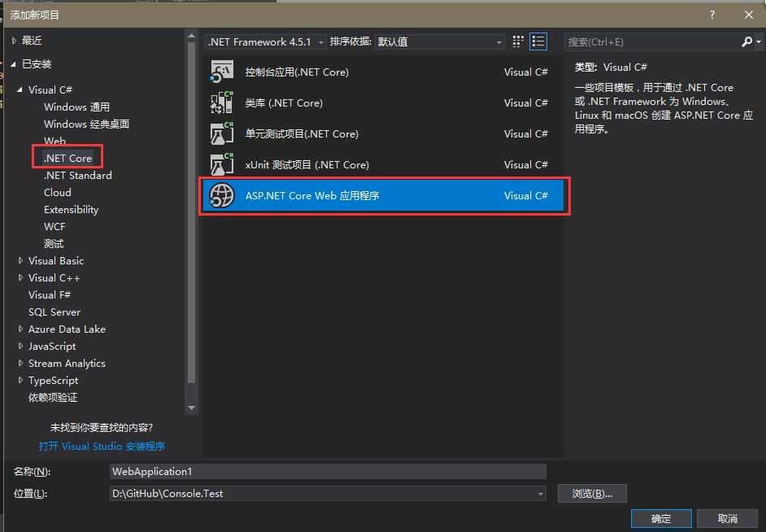766x532 pixels.
Task: Click the class library (.NET Core) template icon
Action: pyautogui.click(x=222, y=102)
